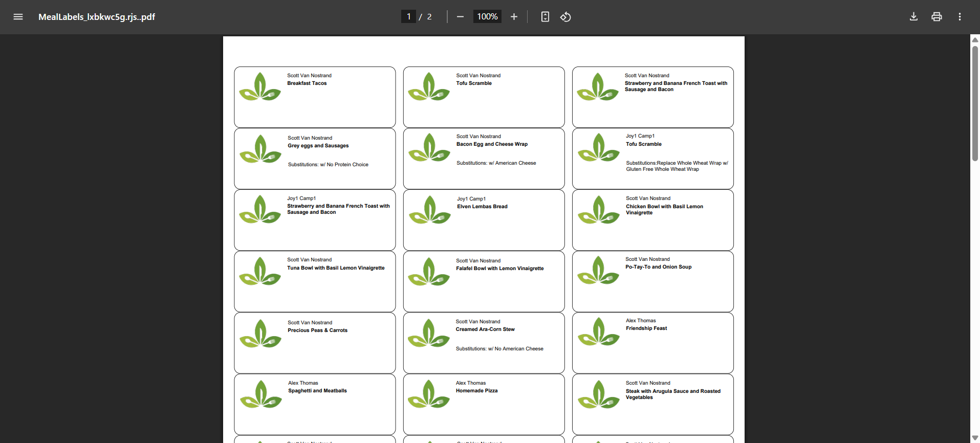Click the leaf logo on Grey eggs and Sausages label

pyautogui.click(x=260, y=149)
